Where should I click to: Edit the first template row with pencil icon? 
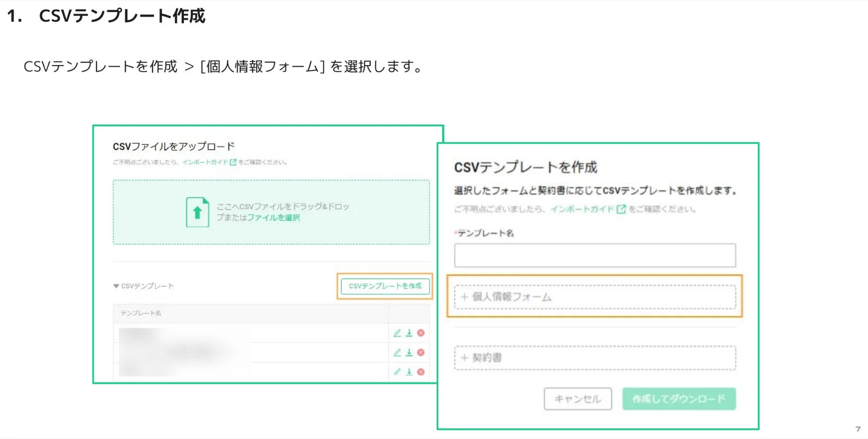[x=397, y=333]
